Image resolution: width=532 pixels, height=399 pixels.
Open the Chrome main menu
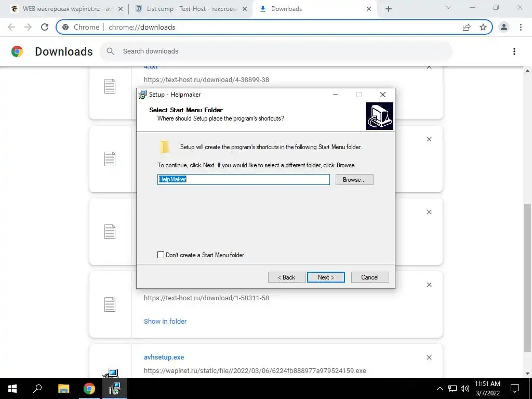point(521,27)
